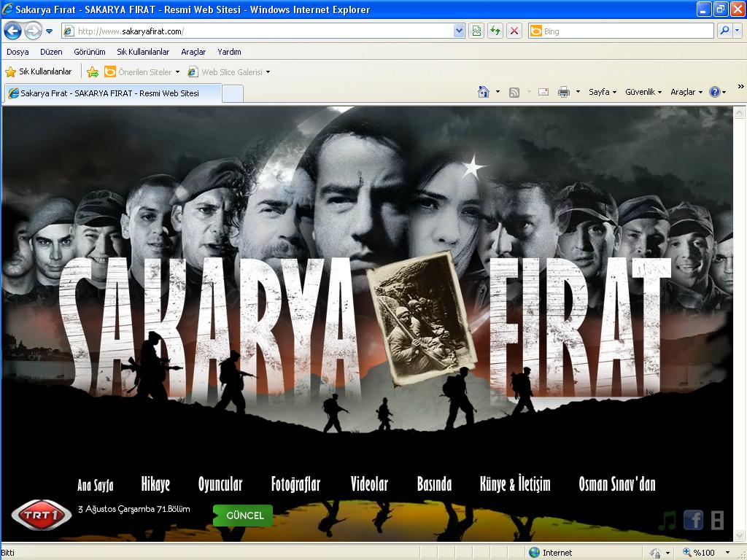Click the Compatibility View icon
747x560 pixels.
[x=476, y=31]
